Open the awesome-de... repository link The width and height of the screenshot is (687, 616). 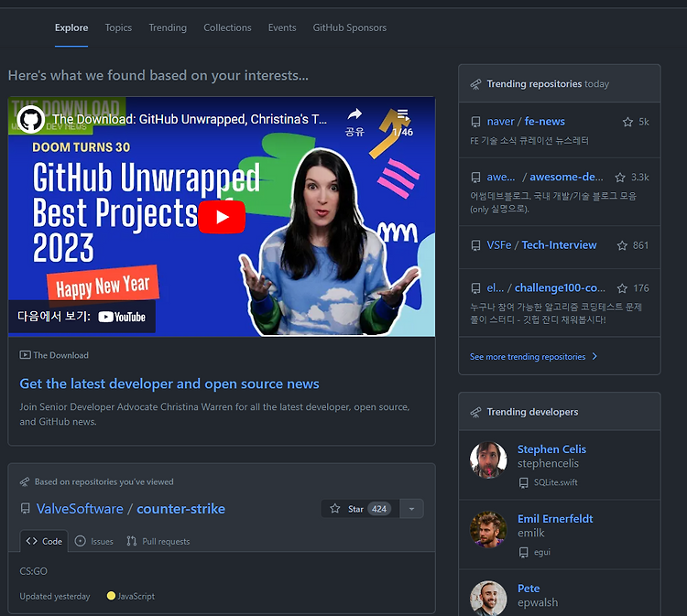tap(566, 177)
